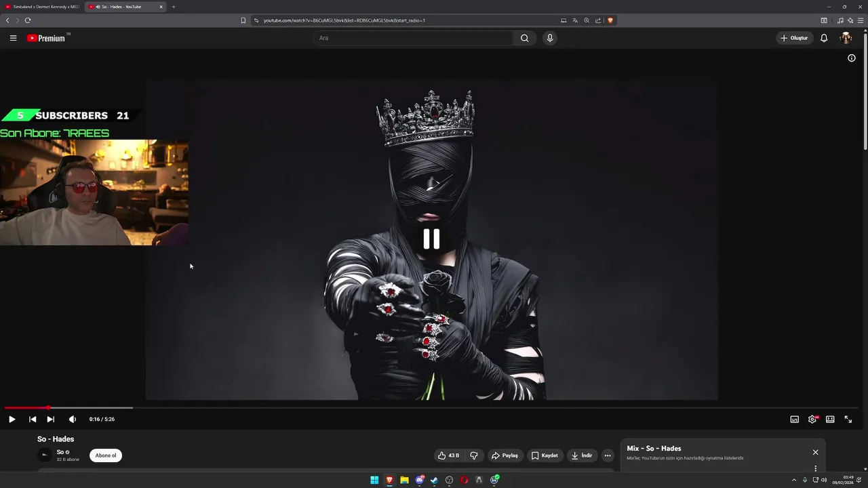This screenshot has width=868, height=488.
Task: Download the video with İndir
Action: [582, 455]
